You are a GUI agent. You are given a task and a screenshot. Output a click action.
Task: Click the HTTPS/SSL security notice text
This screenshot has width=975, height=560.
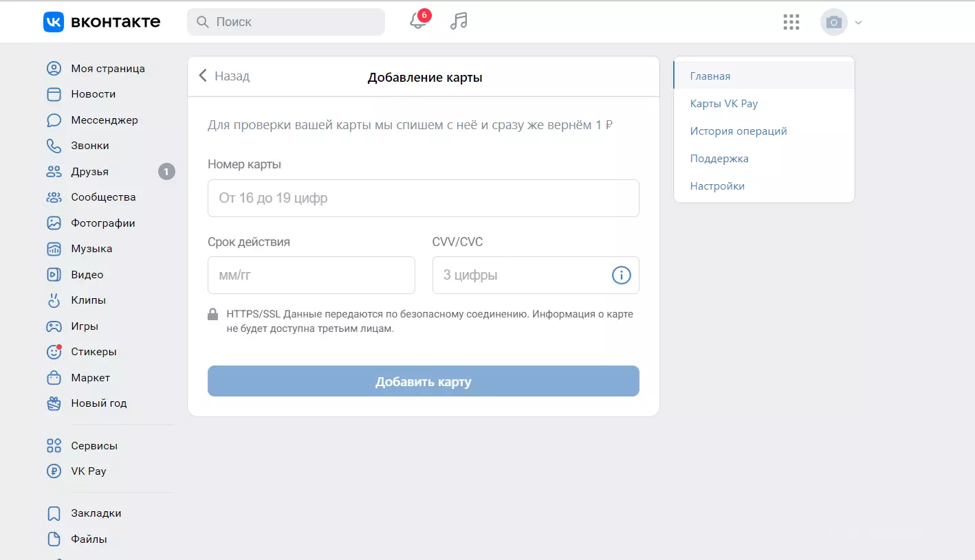pyautogui.click(x=430, y=321)
